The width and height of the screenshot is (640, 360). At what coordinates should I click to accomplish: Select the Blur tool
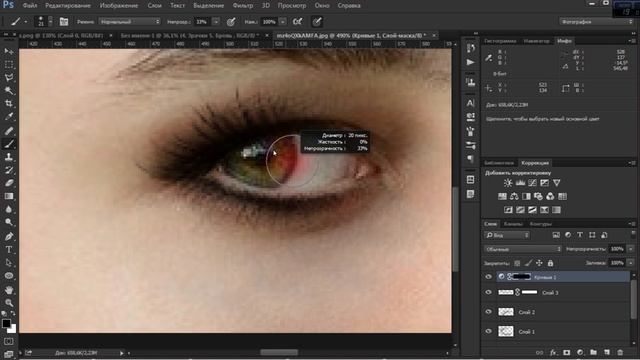coord(9,209)
